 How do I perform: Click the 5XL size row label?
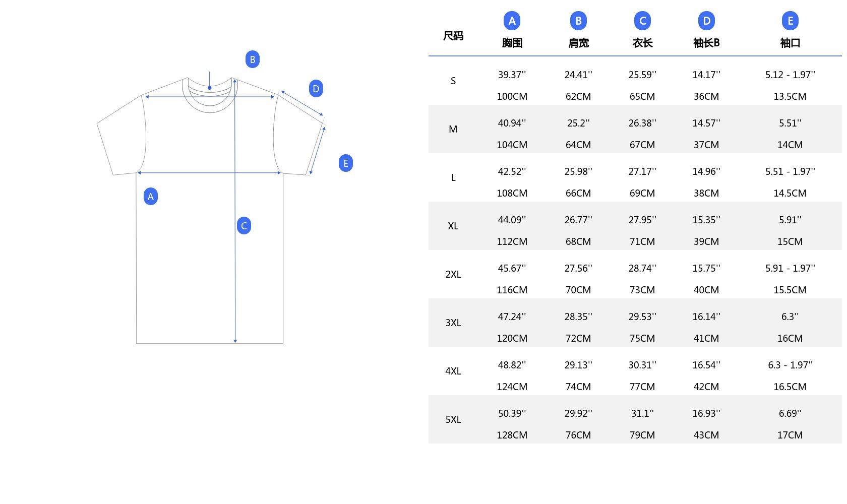[x=453, y=419]
